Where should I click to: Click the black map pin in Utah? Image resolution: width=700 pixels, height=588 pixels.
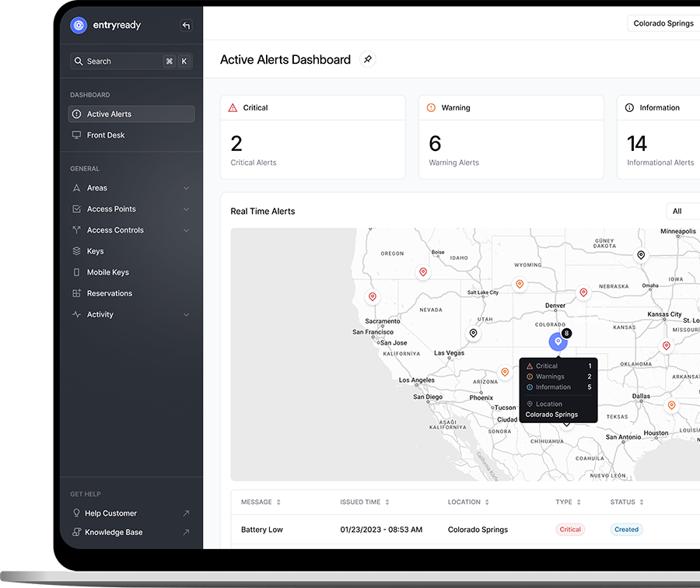(473, 334)
